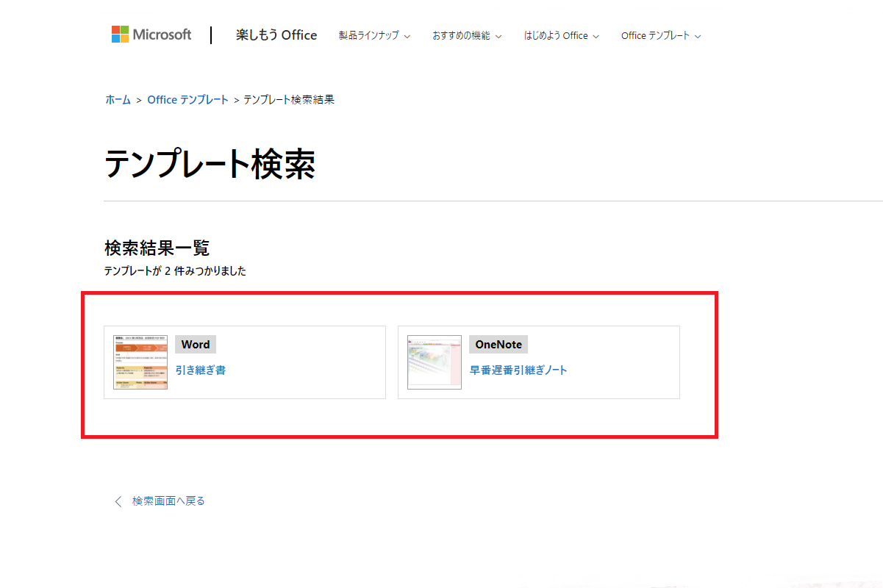Open the 引き継ぎ書 template link
Viewport: 883px width, 588px height.
201,370
